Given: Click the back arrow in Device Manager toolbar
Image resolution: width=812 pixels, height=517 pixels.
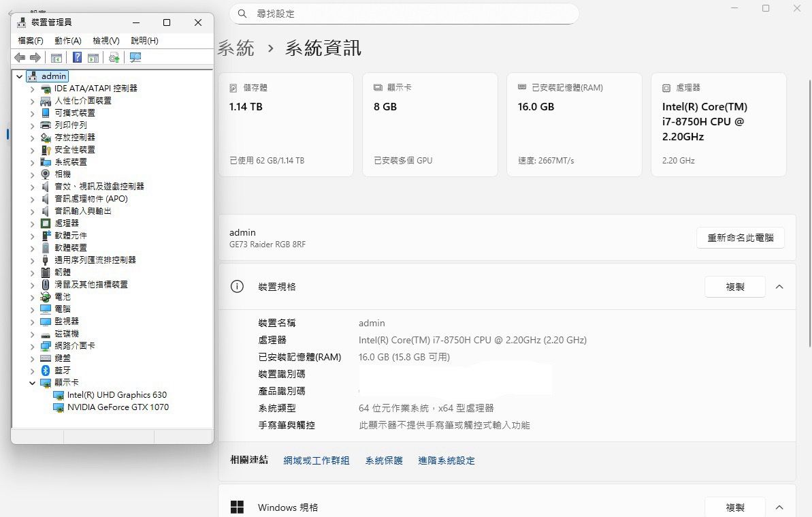Looking at the screenshot, I should tap(20, 58).
